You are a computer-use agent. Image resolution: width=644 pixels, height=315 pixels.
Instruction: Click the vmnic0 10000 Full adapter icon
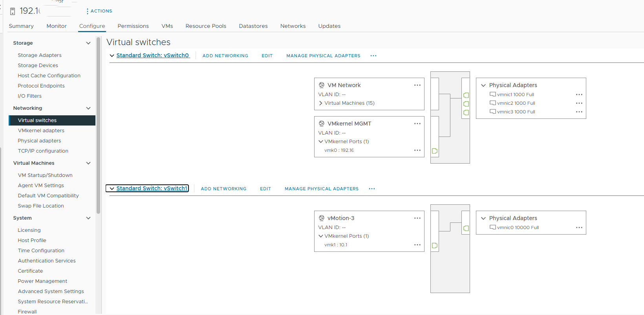click(x=492, y=228)
